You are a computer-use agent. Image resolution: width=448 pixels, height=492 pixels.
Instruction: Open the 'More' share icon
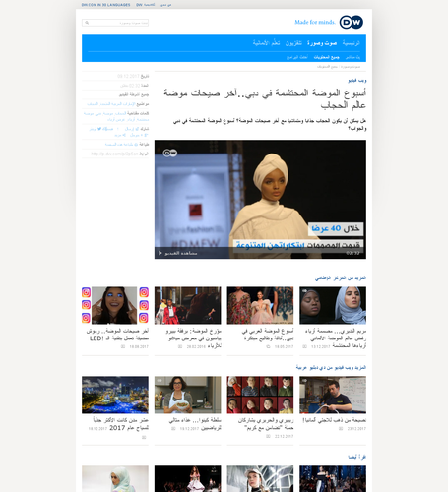click(x=124, y=135)
